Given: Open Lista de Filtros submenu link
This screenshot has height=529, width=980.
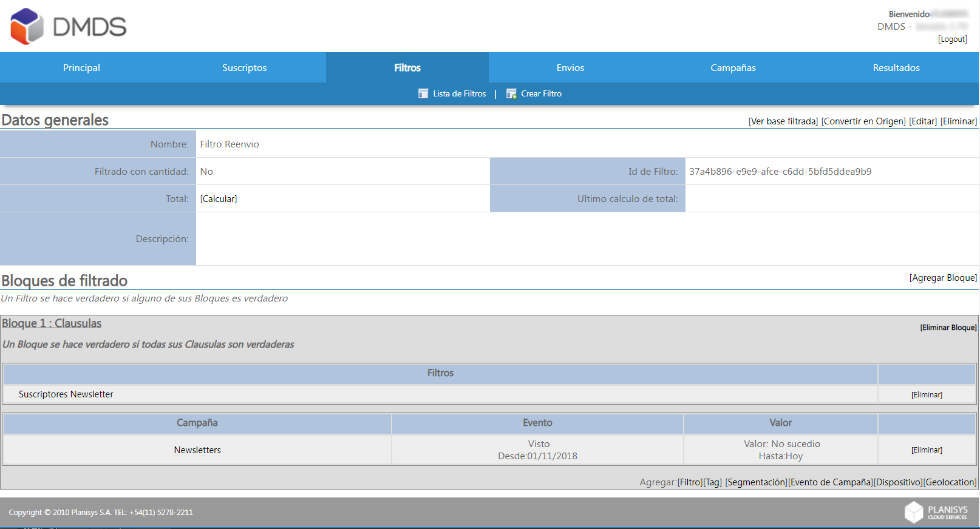Looking at the screenshot, I should click(459, 93).
